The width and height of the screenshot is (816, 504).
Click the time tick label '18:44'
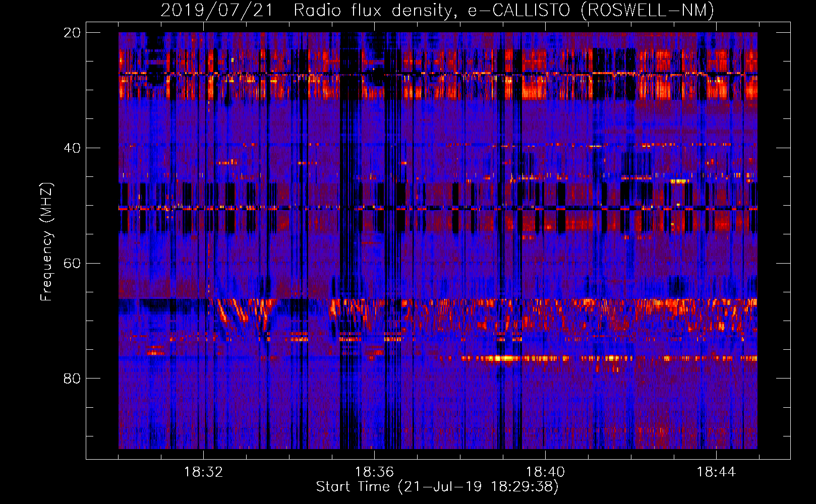point(716,472)
